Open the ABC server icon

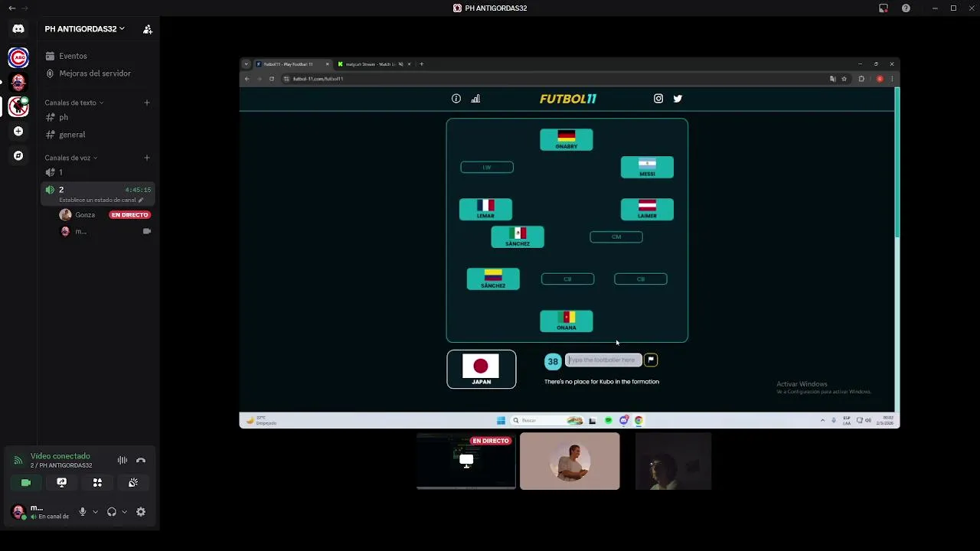pyautogui.click(x=18, y=57)
